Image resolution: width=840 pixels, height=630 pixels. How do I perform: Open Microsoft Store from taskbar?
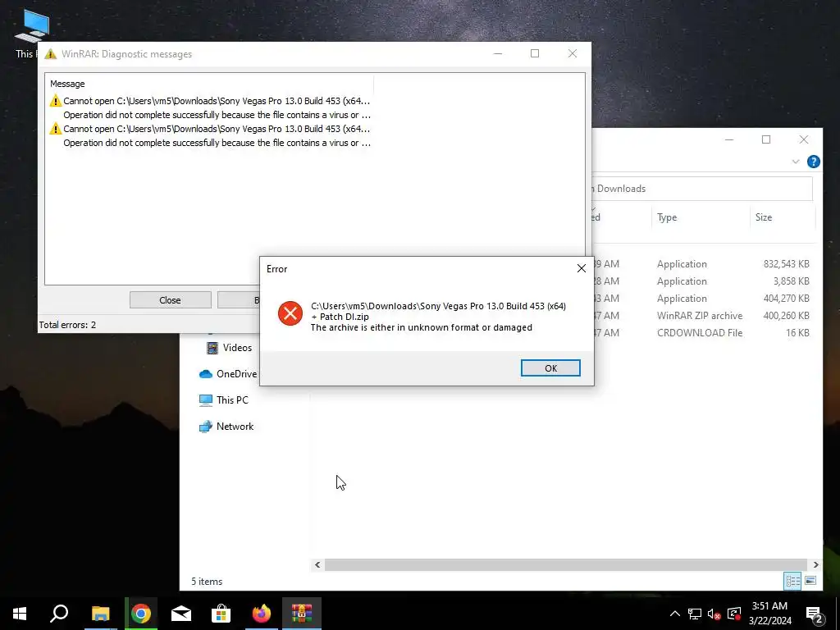click(x=221, y=614)
